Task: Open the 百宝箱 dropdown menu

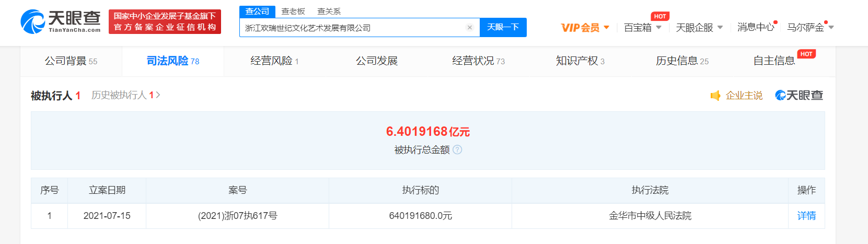Action: pos(642,28)
